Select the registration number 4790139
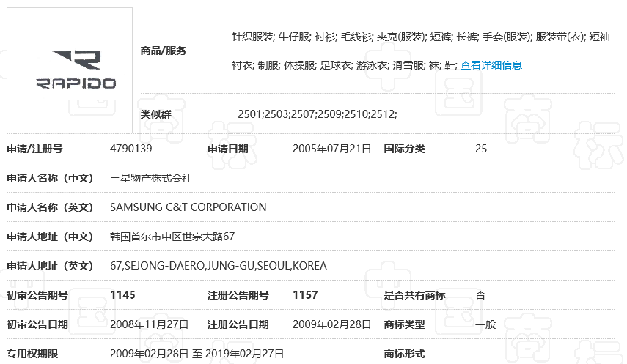The image size is (627, 364). point(131,149)
